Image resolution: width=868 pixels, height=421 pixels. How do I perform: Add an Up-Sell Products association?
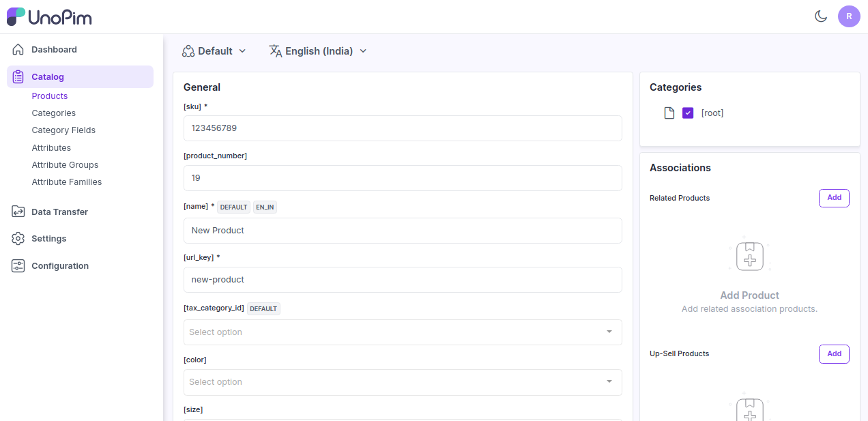pos(834,354)
